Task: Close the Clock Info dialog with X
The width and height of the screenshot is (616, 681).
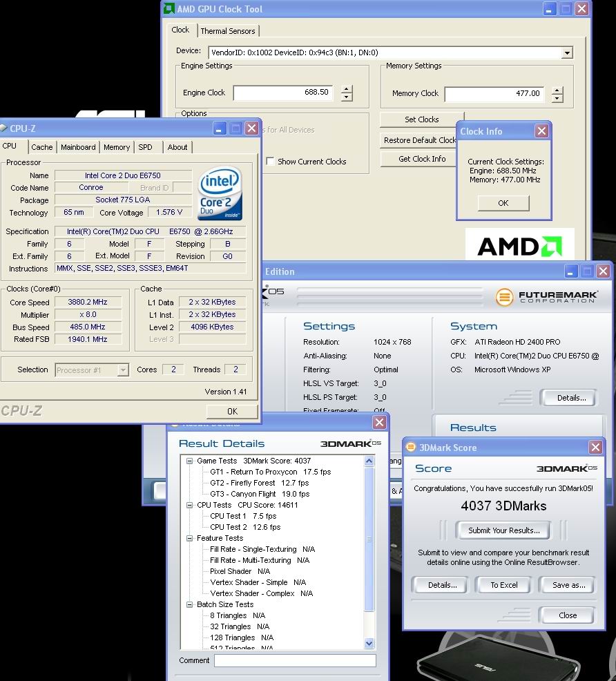Action: coord(541,131)
